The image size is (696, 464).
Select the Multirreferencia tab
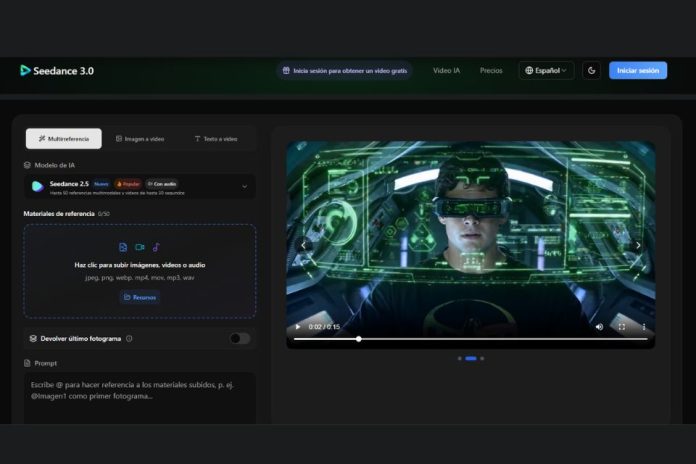click(x=63, y=139)
